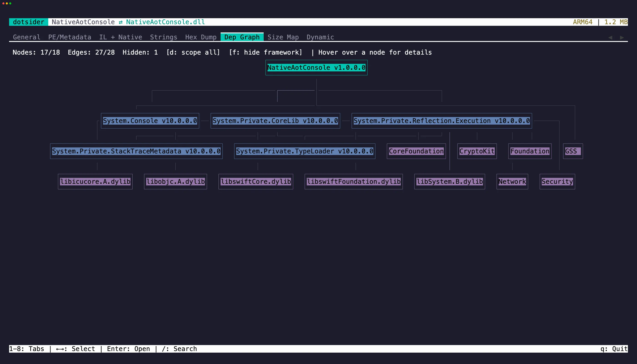
Task: Click the left tab scroll arrow
Action: pos(610,38)
